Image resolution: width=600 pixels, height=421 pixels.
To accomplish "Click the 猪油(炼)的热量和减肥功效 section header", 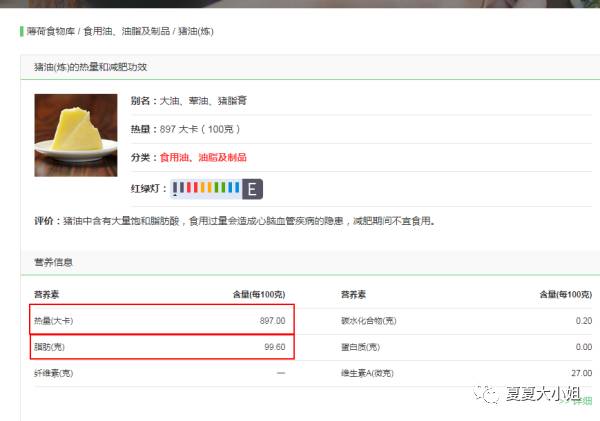I will pos(91,67).
